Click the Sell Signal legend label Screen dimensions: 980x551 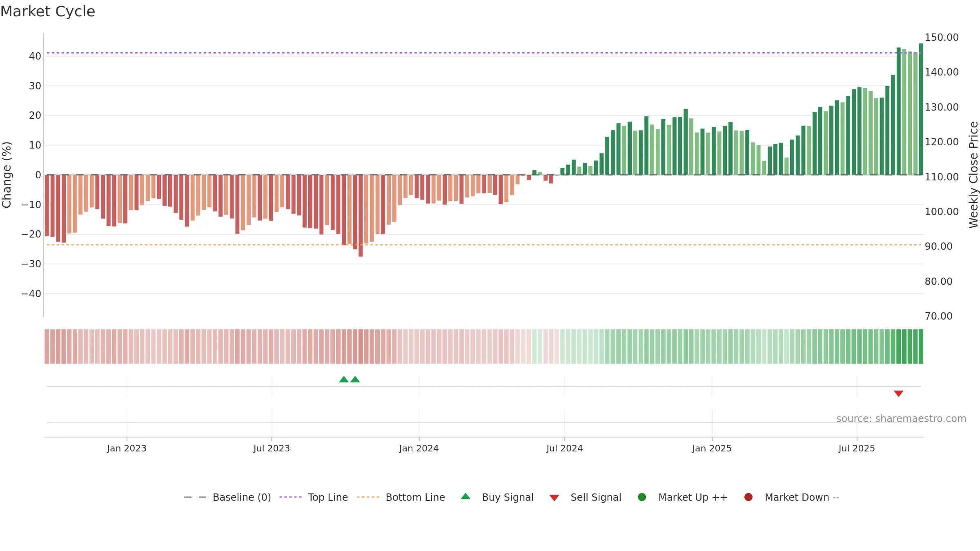tap(596, 497)
